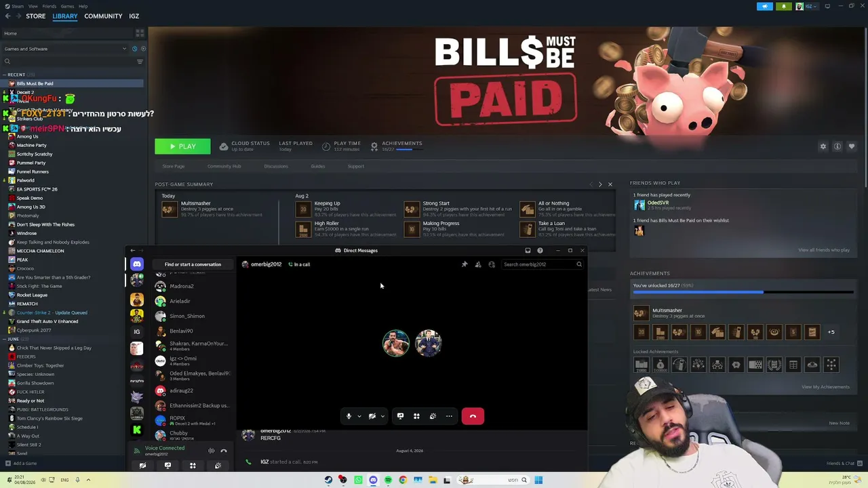The height and width of the screenshot is (488, 868).
Task: Add the game to favorites with heart icon
Action: 852,146
